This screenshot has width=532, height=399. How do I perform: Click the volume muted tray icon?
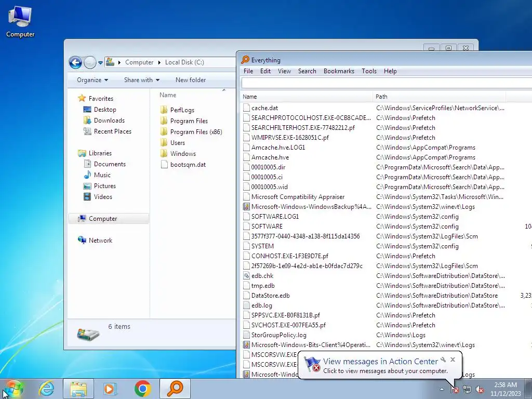coord(480,390)
